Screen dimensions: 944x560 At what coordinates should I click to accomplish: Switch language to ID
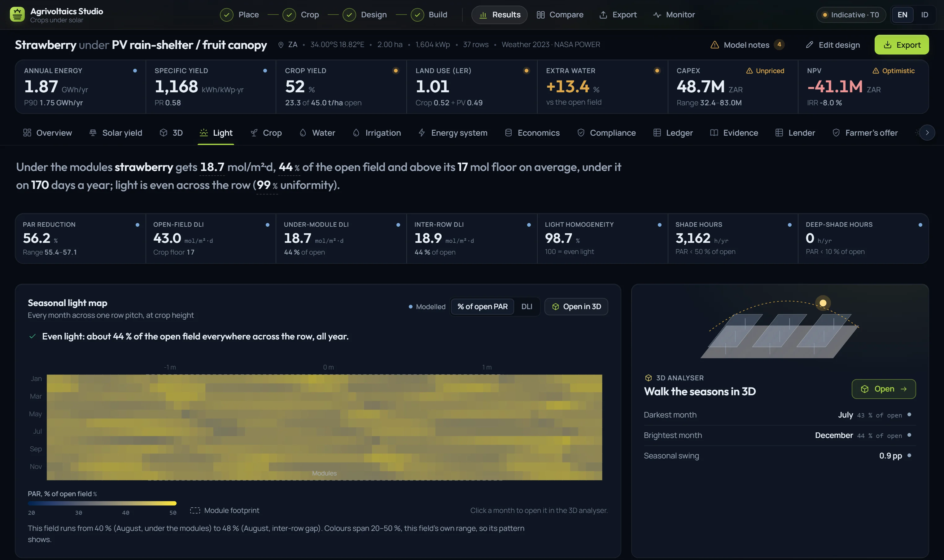924,15
